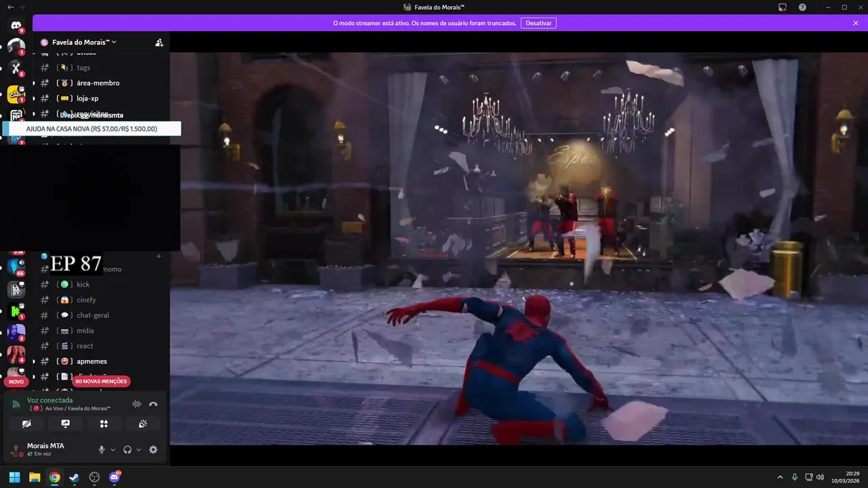Open Steam in the taskbar

coord(74,477)
